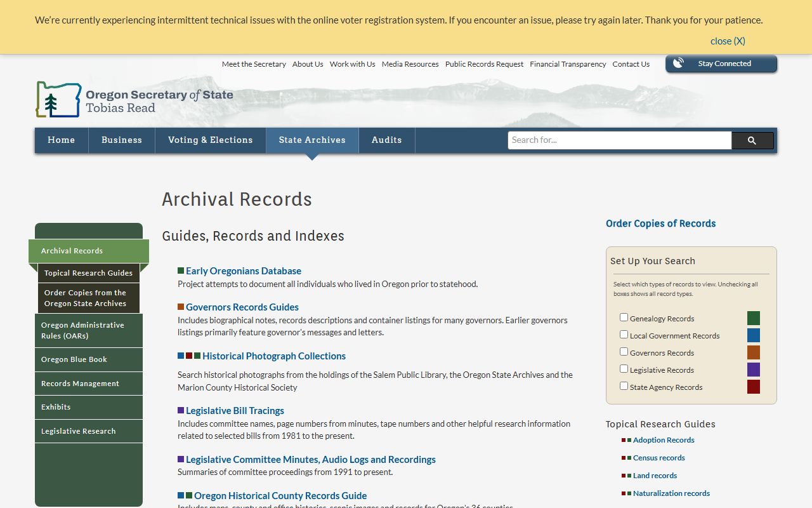The image size is (812, 508).
Task: Open Oregon Historical County Records Guide link
Action: [x=280, y=496]
